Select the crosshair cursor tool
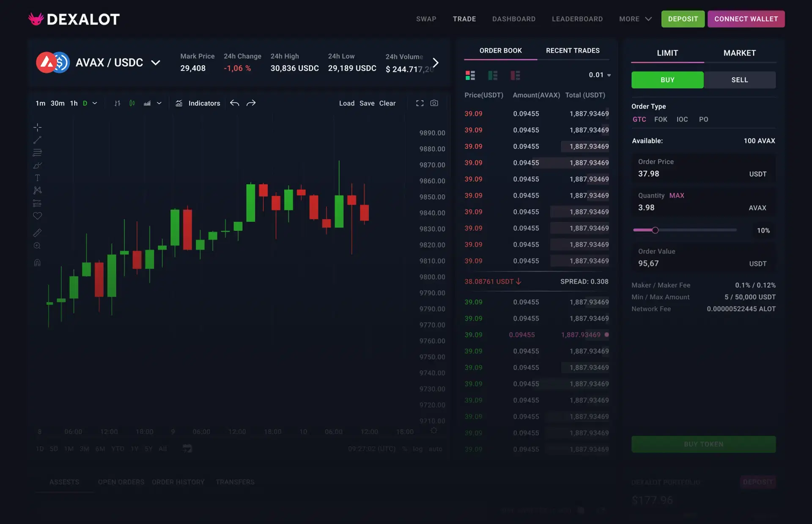Screen dimensions: 812x524 (37, 127)
